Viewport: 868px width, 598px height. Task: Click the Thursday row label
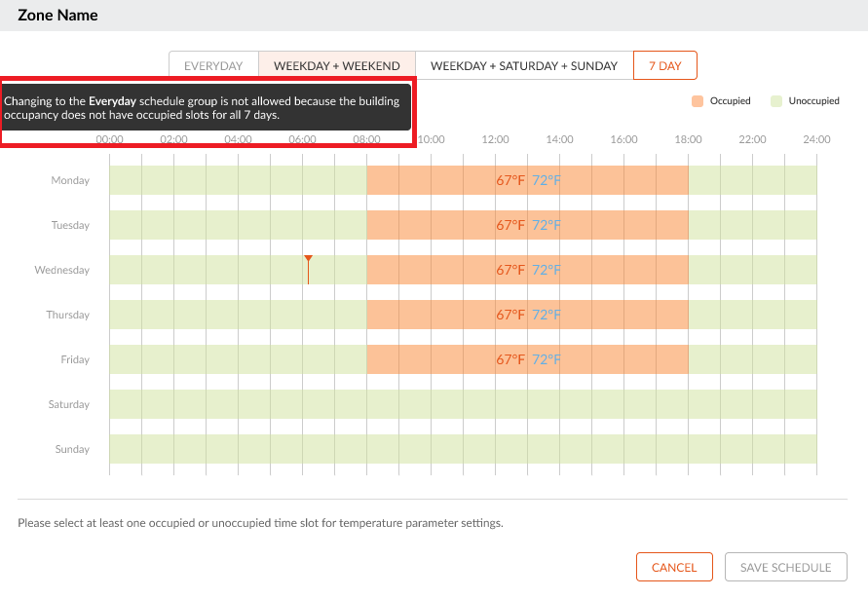coord(67,315)
